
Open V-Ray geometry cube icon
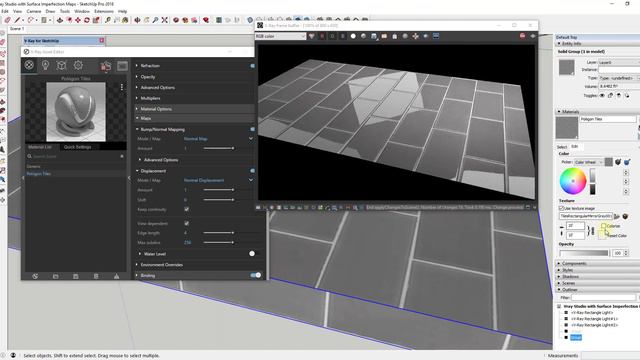pyautogui.click(x=61, y=65)
